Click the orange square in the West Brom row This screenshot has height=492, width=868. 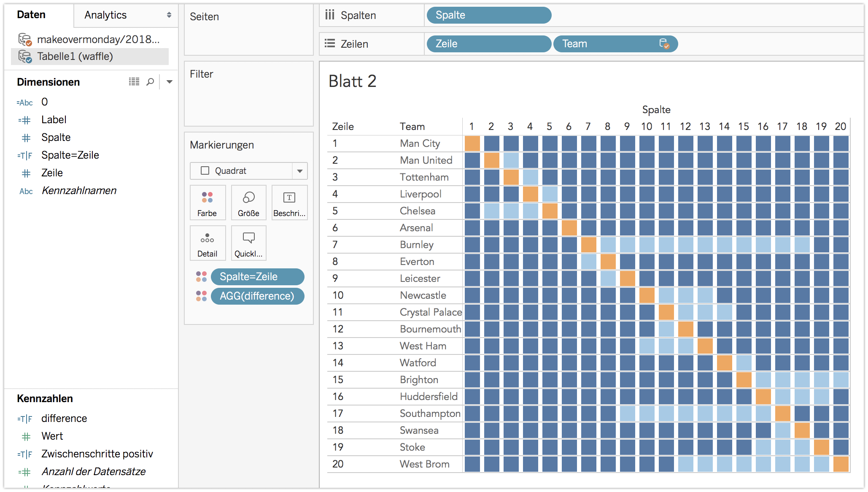[x=841, y=464]
